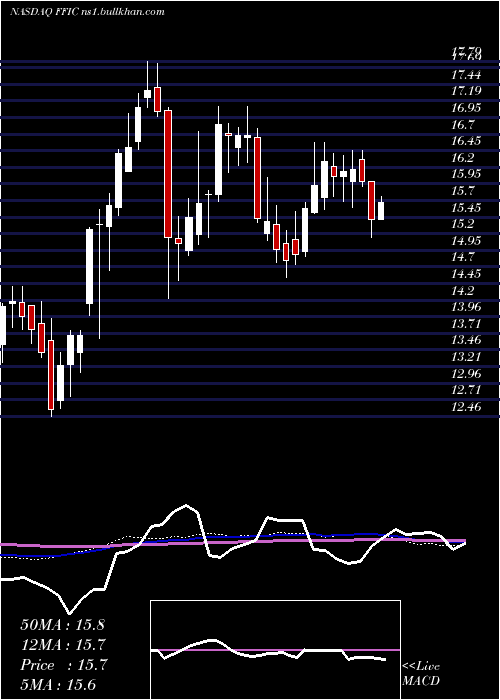Click the NASDAQ FFIC chart title text
The image size is (500, 700).
point(87,12)
